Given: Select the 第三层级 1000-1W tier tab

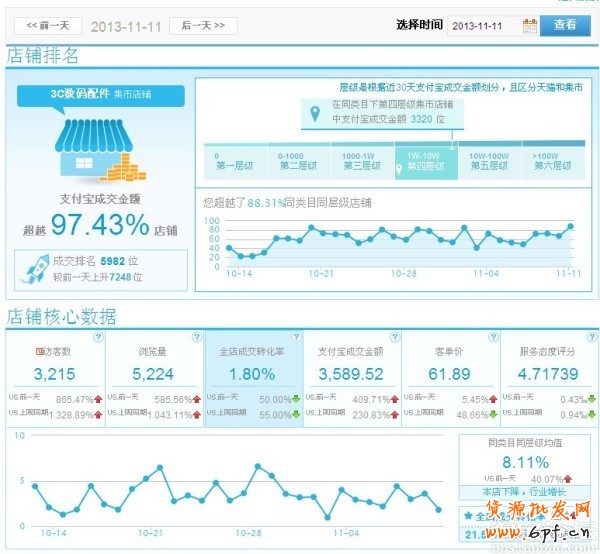Looking at the screenshot, I should pos(361,161).
